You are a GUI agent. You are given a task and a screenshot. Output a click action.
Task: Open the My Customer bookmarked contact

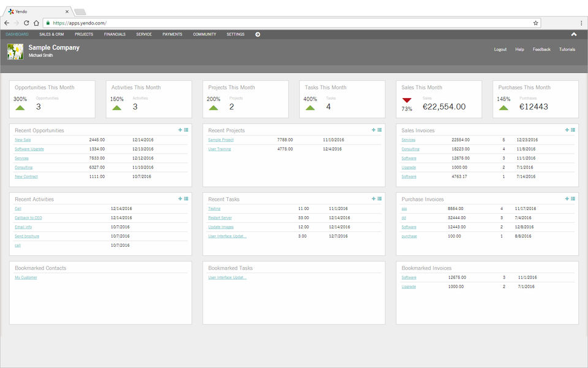click(26, 278)
